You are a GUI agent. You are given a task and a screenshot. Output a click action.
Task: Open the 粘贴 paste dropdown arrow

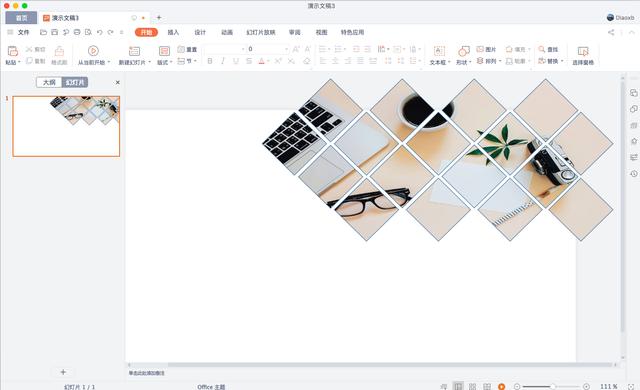tap(19, 62)
